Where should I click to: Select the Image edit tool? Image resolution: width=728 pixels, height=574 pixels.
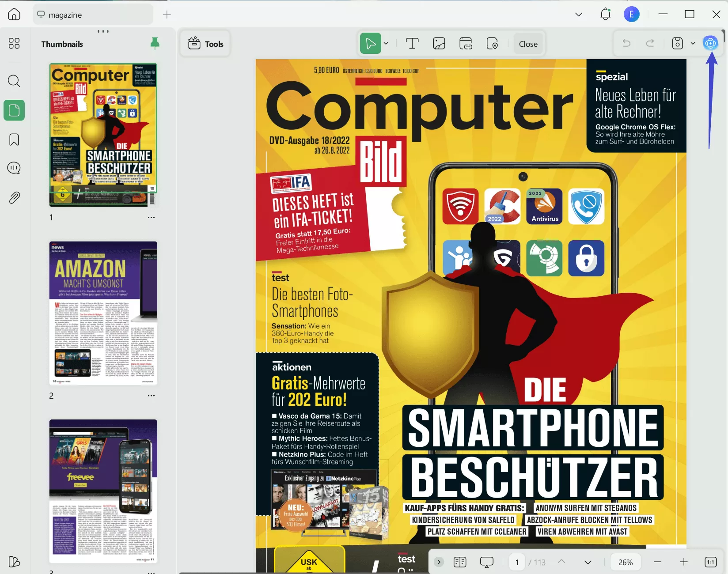click(x=439, y=44)
